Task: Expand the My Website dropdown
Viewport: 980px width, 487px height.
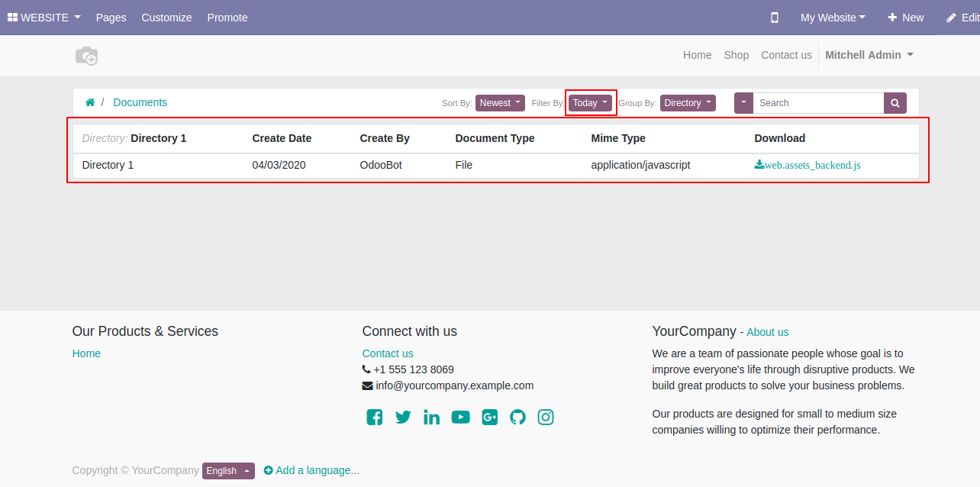Action: click(x=833, y=18)
